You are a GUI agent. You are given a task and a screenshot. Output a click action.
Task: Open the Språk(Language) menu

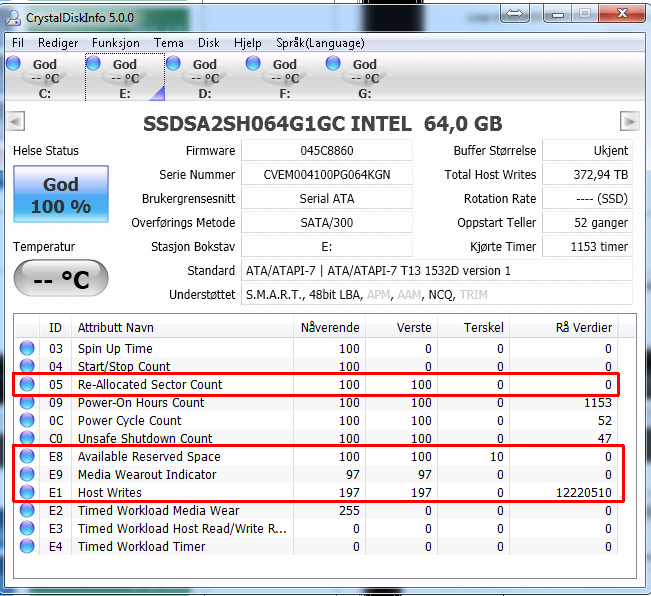click(320, 43)
